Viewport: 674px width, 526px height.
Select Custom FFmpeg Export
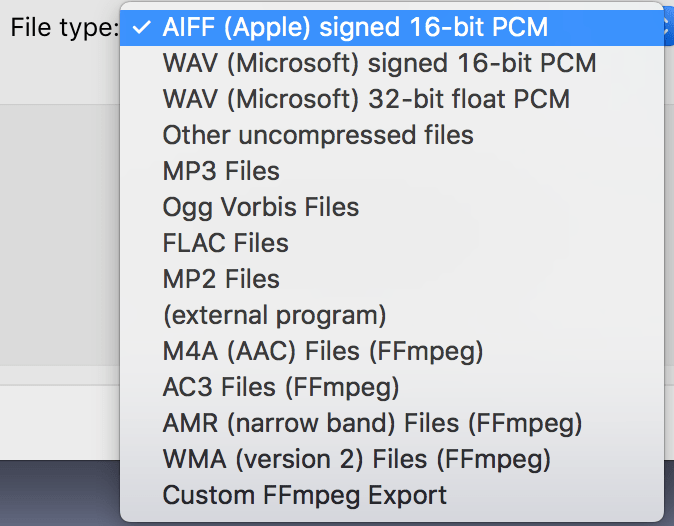coord(304,495)
